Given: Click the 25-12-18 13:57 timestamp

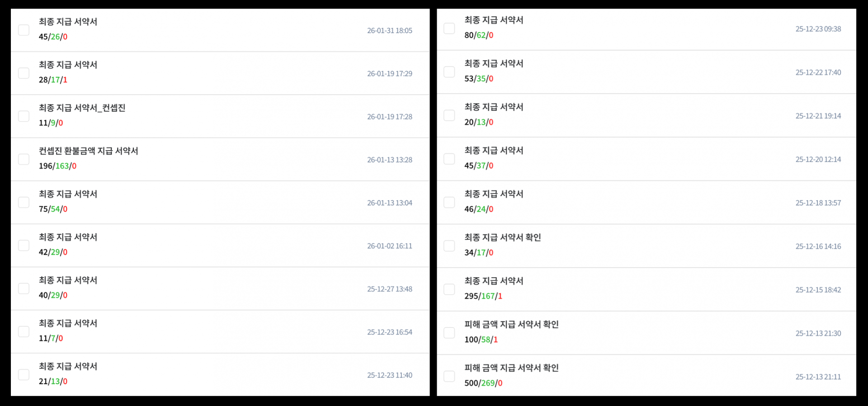Looking at the screenshot, I should [818, 203].
